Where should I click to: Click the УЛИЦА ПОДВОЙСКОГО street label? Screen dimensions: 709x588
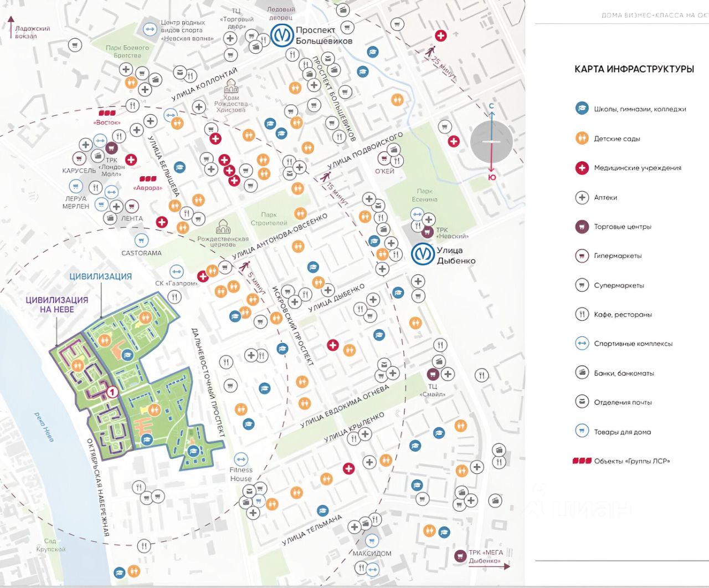[364, 151]
